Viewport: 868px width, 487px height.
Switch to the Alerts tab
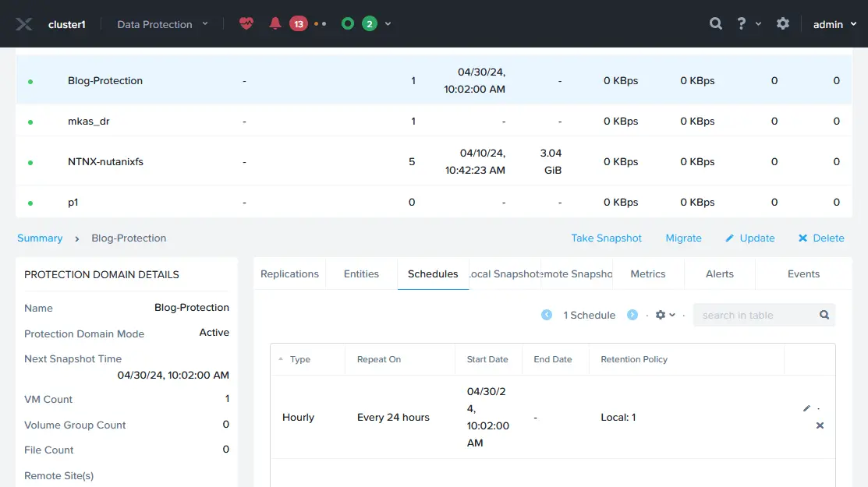coord(720,273)
